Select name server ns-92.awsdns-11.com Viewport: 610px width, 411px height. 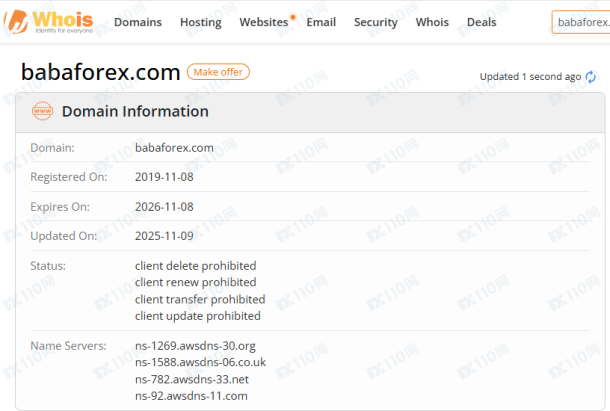pos(191,396)
